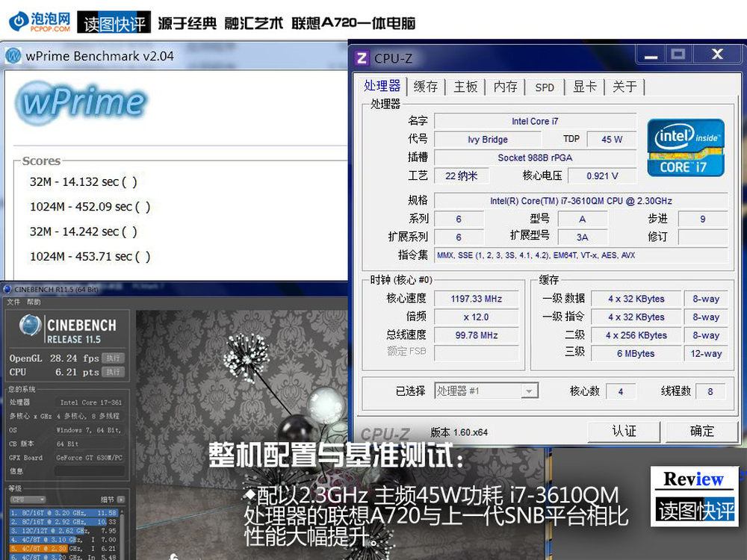
Task: Expand the CPU ranking dropdown in Cinebench
Action: tap(28, 500)
